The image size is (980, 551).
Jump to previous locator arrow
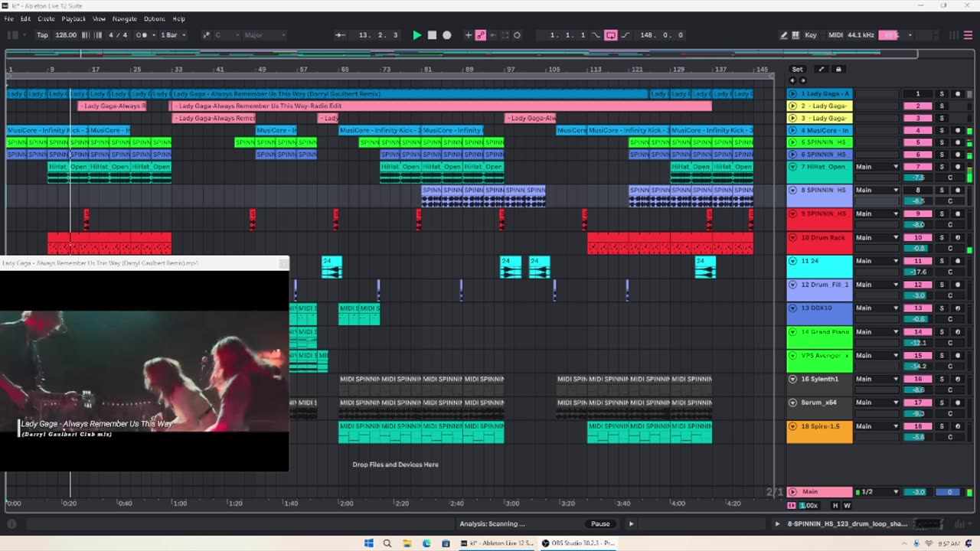point(793,80)
